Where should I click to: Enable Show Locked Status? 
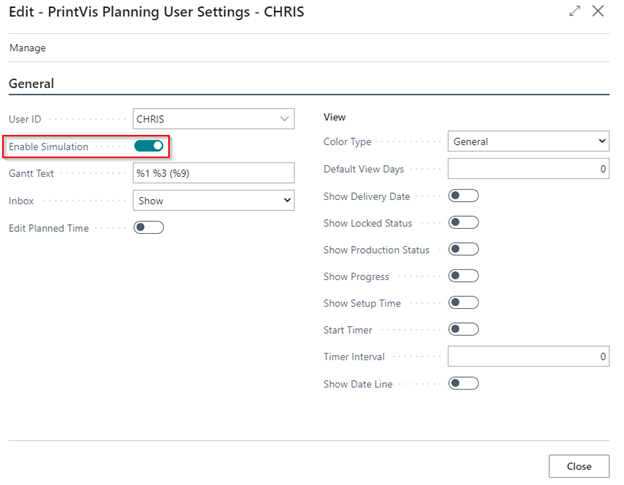click(463, 222)
